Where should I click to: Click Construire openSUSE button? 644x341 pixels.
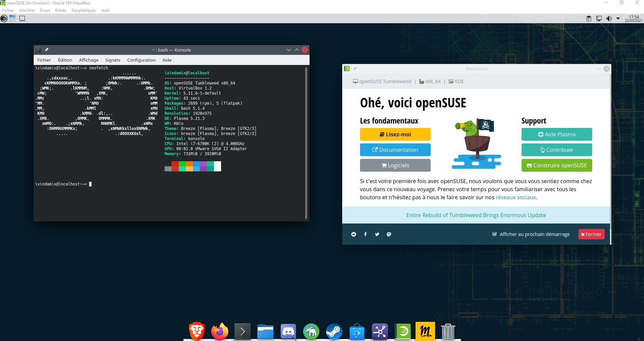tap(557, 165)
